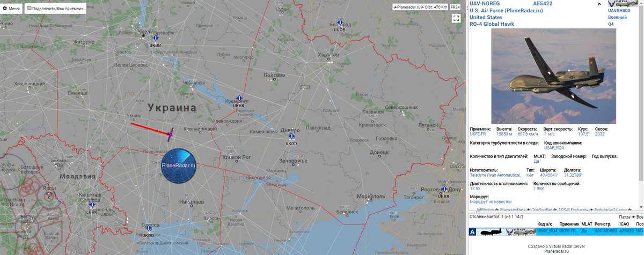Select the UKOO airport icon at Odesa

point(149,228)
